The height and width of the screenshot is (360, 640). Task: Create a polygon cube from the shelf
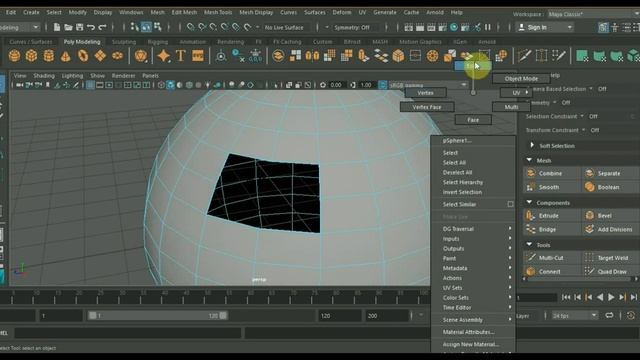click(x=31, y=56)
